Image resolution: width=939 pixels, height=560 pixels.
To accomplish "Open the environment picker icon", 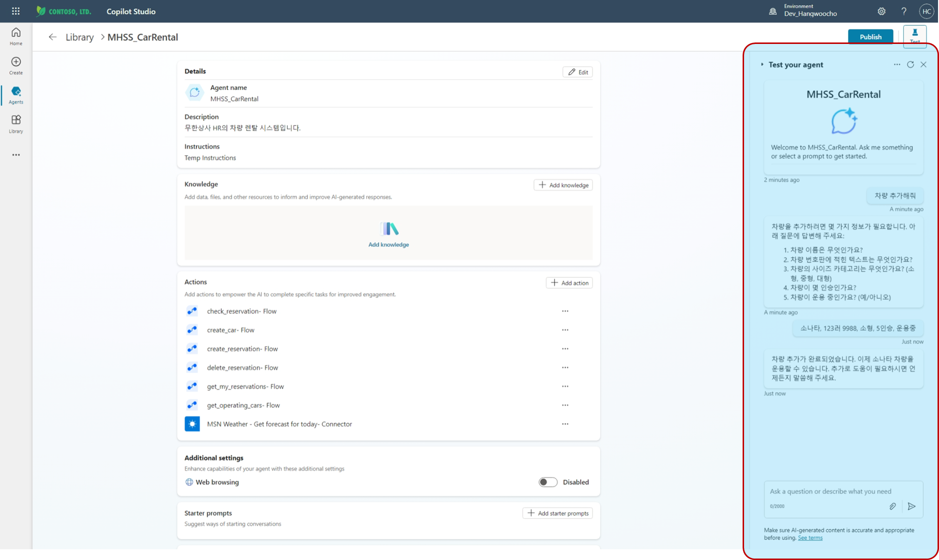I will pos(773,11).
